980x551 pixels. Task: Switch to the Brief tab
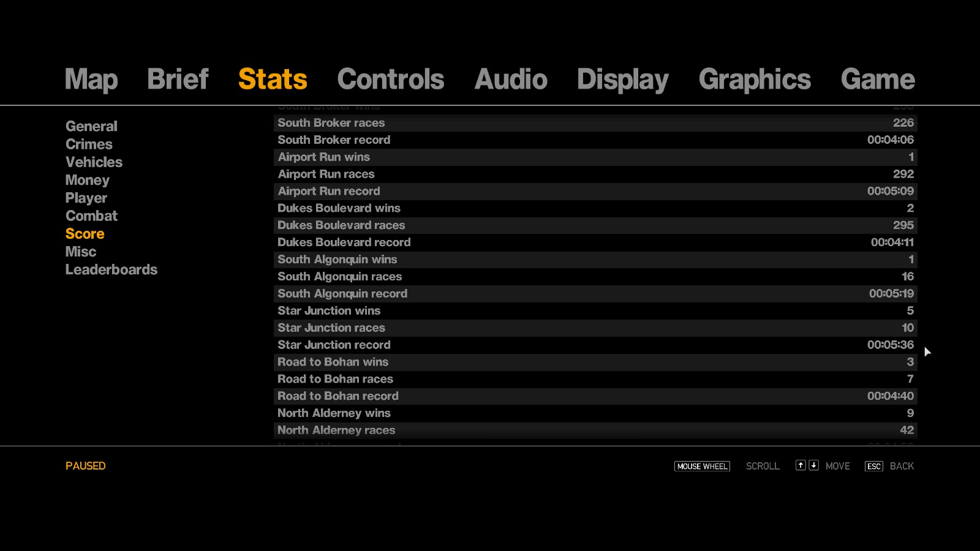178,80
